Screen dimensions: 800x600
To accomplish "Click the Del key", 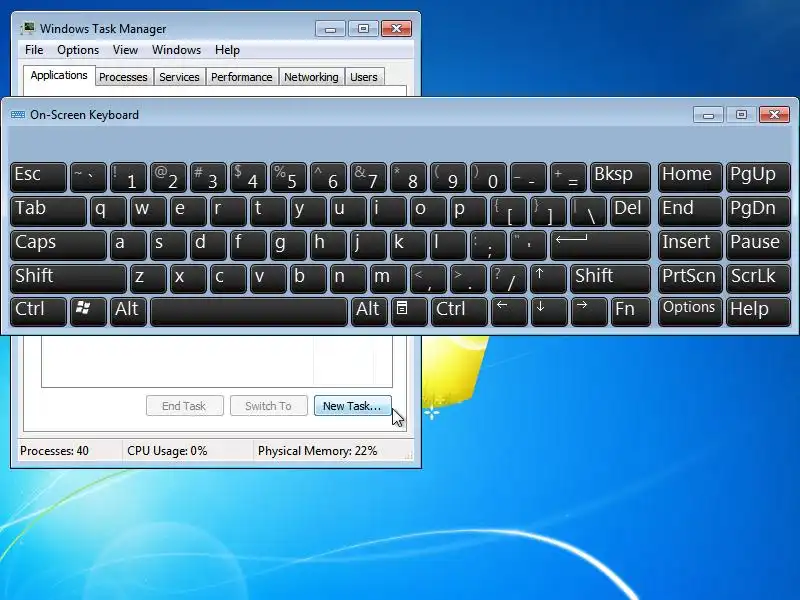I will (631, 211).
